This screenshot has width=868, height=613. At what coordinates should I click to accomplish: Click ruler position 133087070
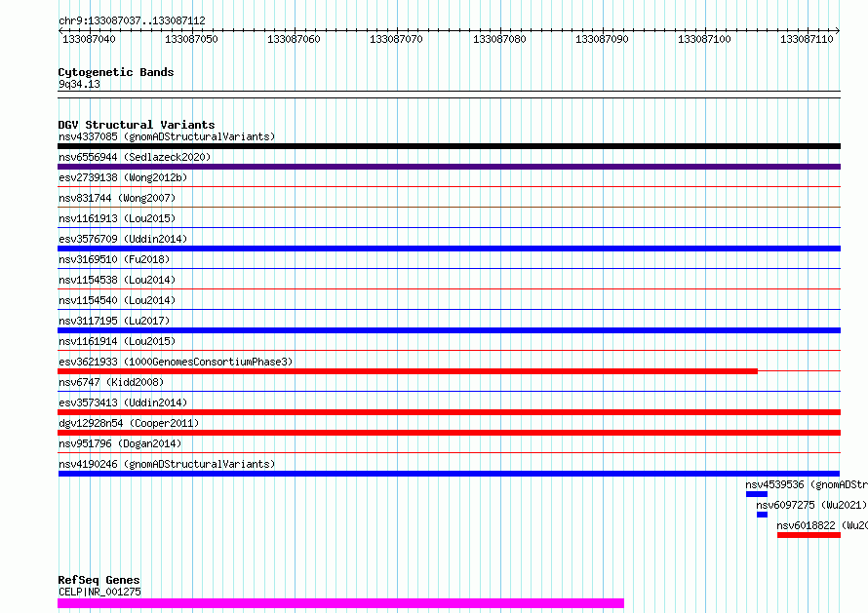click(396, 39)
